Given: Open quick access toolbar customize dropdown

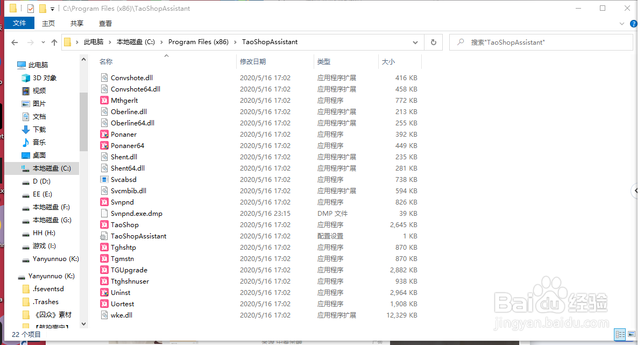Looking at the screenshot, I should point(53,9).
